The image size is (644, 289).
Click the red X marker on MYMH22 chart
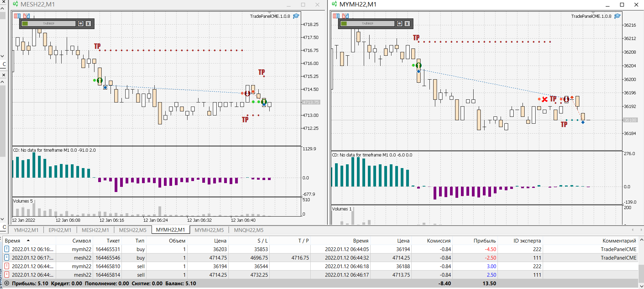(x=545, y=99)
